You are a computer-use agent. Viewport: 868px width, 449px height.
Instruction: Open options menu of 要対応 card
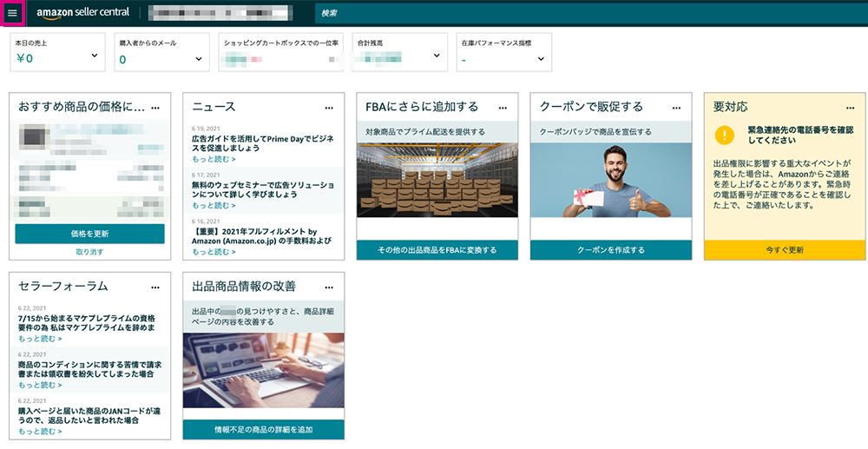tap(851, 108)
